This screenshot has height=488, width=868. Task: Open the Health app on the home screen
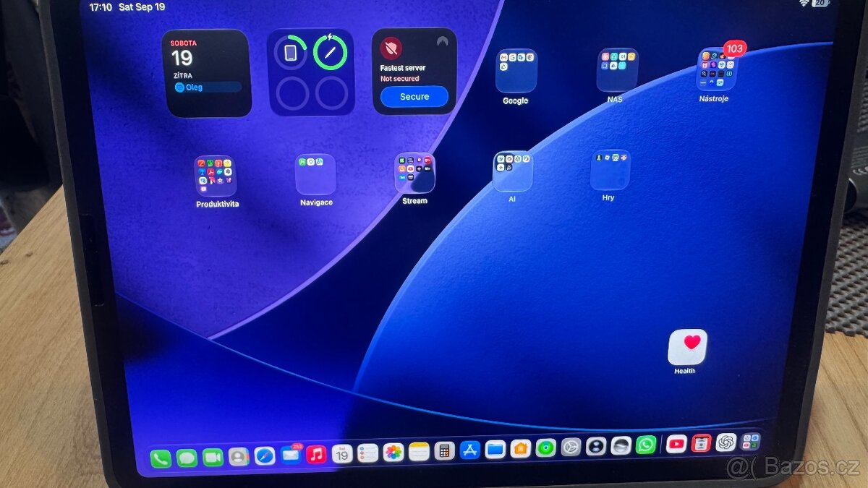(687, 347)
